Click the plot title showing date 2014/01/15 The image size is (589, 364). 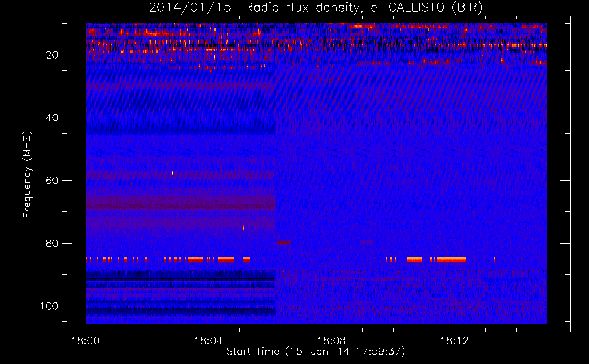(316, 8)
